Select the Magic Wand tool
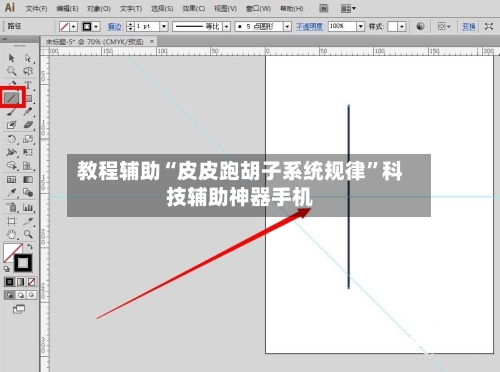The image size is (500, 372). 11,71
